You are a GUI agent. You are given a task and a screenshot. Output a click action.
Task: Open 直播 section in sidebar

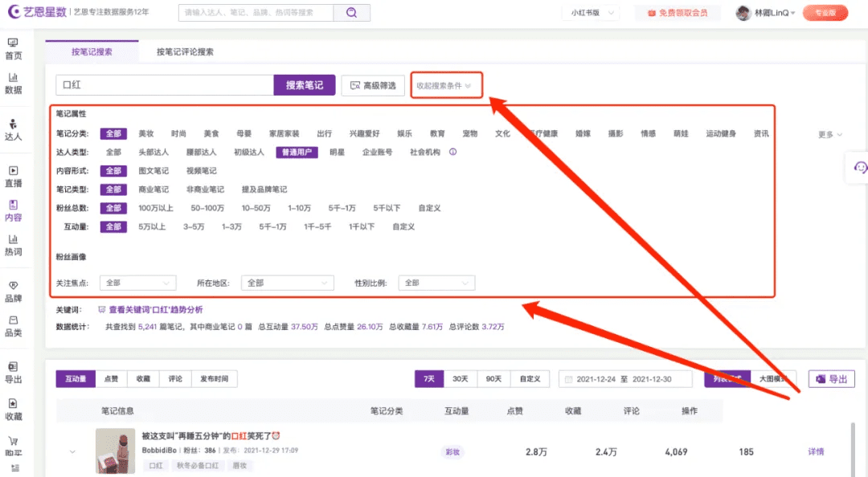tap(14, 177)
